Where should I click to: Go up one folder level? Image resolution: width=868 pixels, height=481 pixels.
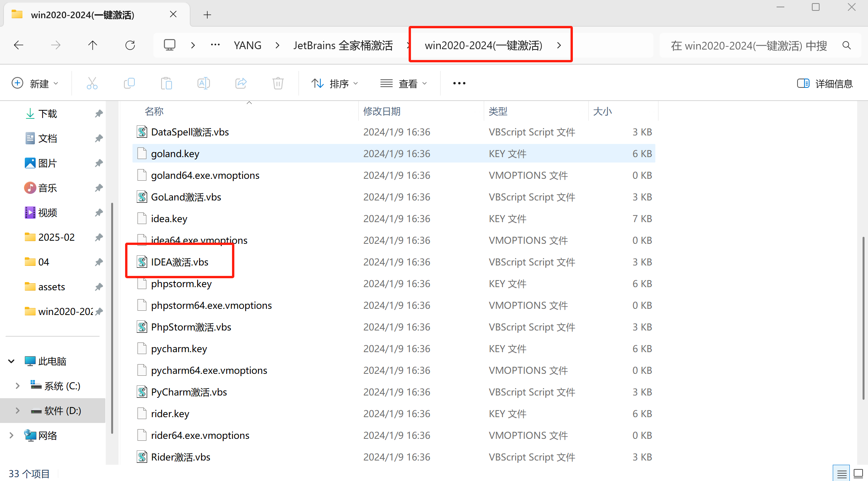93,45
